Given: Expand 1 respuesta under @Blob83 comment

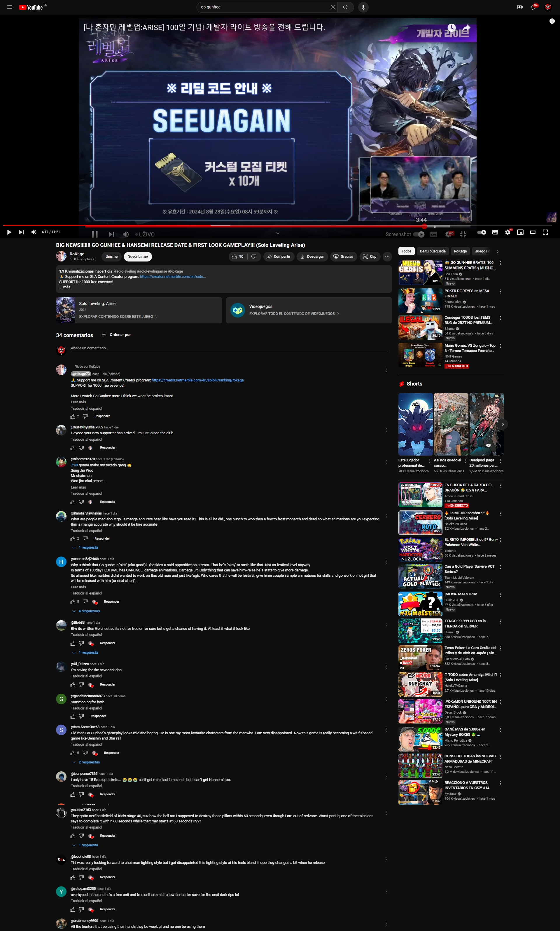Looking at the screenshot, I should click(x=85, y=652).
